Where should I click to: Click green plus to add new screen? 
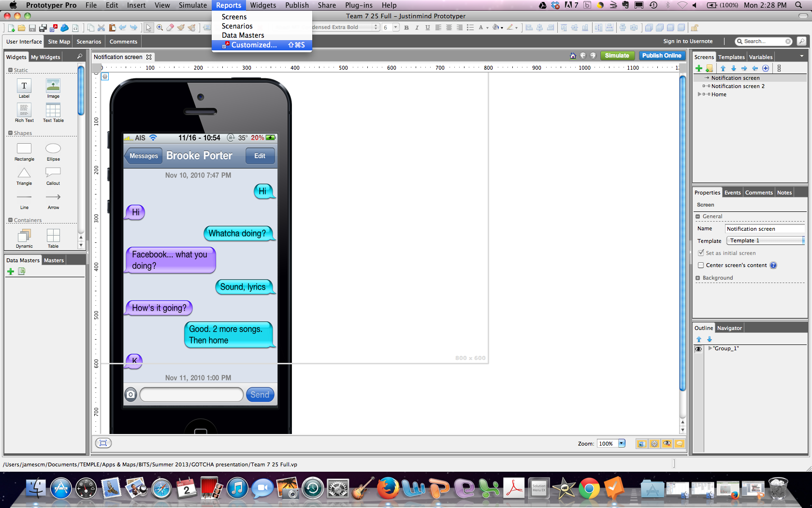(699, 68)
